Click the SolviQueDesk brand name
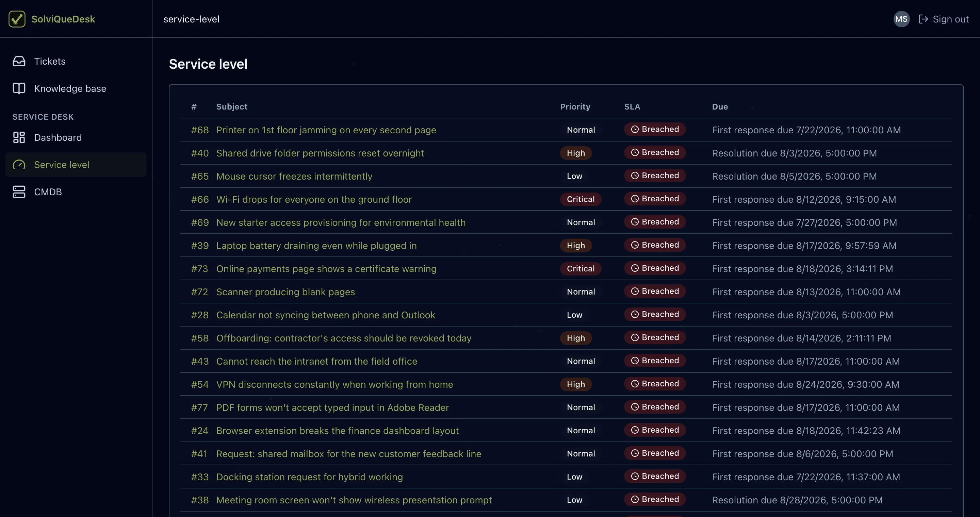 pos(63,19)
